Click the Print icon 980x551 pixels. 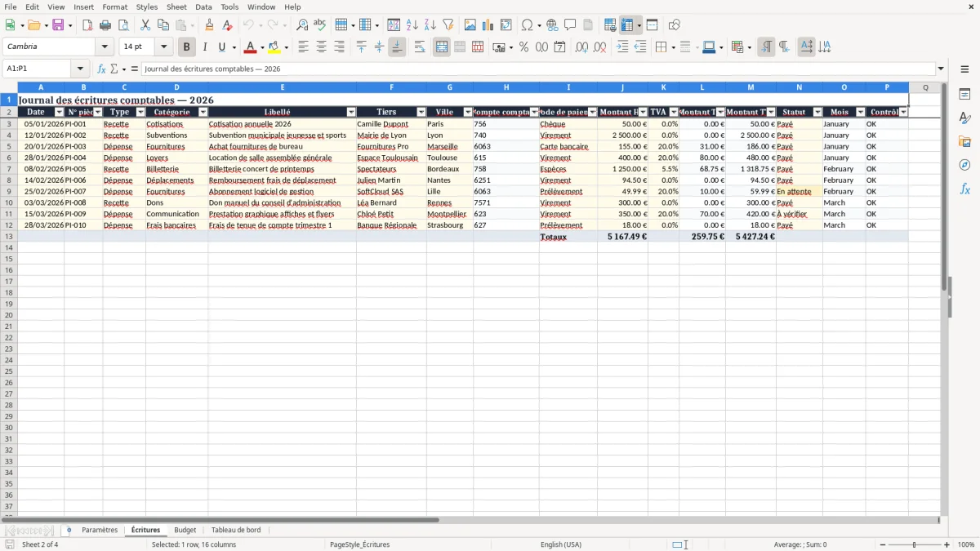[105, 25]
